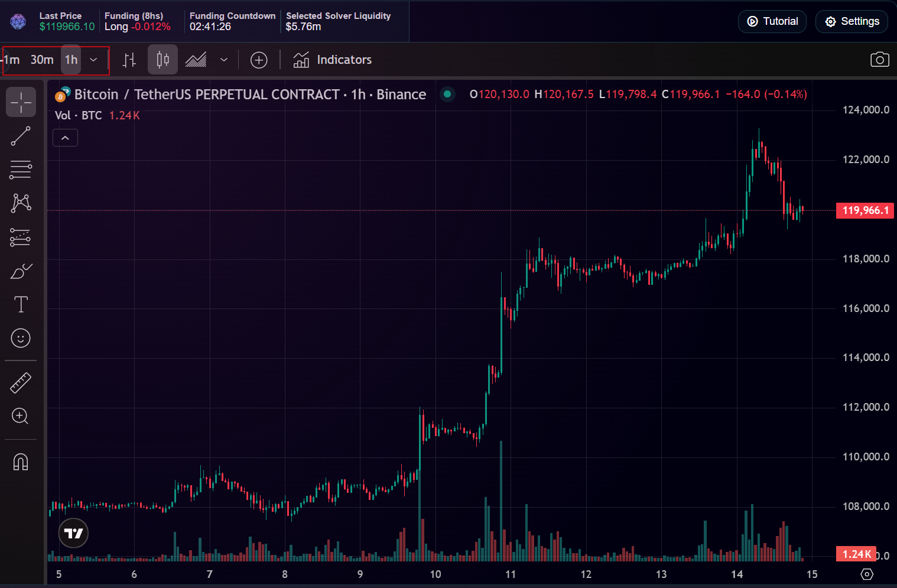Image resolution: width=897 pixels, height=588 pixels.
Task: Toggle magnet mode snapping
Action: click(21, 462)
